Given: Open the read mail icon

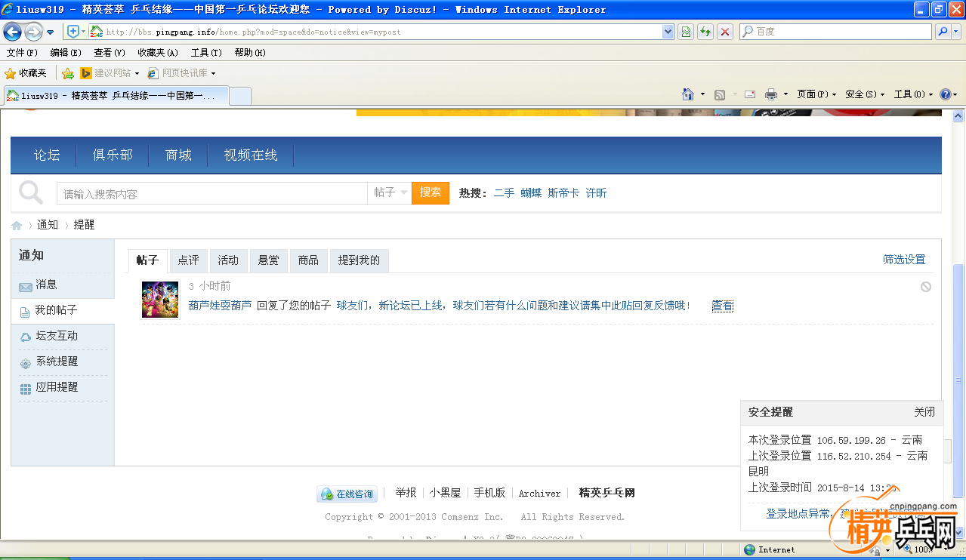Looking at the screenshot, I should coord(748,94).
